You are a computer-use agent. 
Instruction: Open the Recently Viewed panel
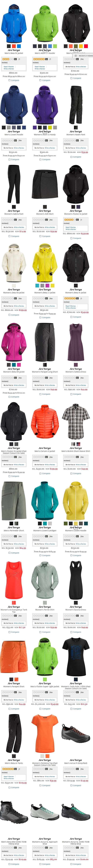pos(84,56)
